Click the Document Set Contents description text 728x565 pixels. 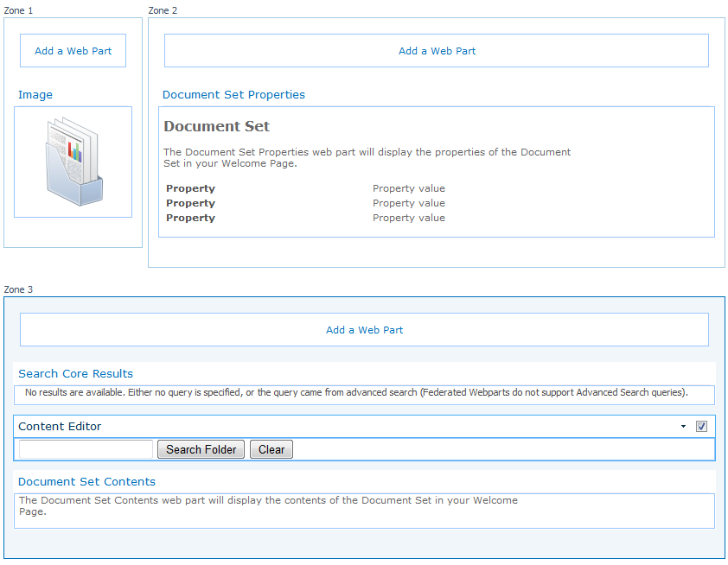tap(268, 505)
